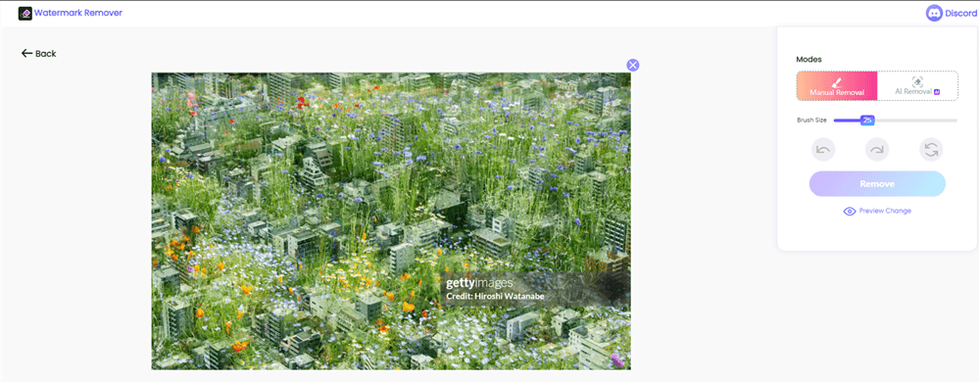Click the Watermark Remover logo icon
The image size is (980, 383).
[25, 13]
